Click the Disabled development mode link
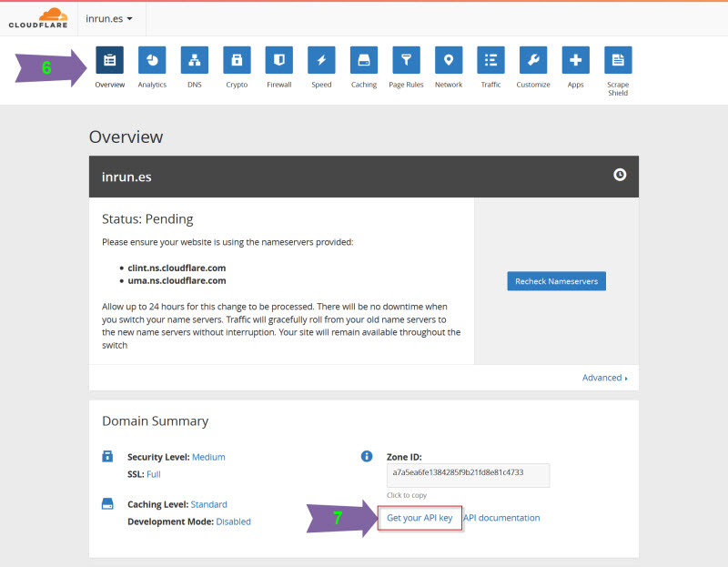Image resolution: width=728 pixels, height=567 pixels. coord(234,521)
